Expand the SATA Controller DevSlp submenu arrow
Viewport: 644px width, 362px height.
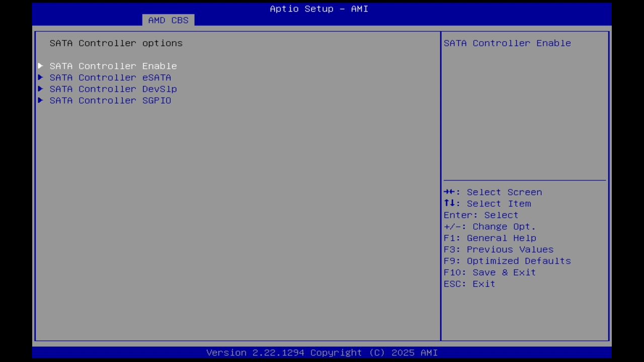[40, 89]
